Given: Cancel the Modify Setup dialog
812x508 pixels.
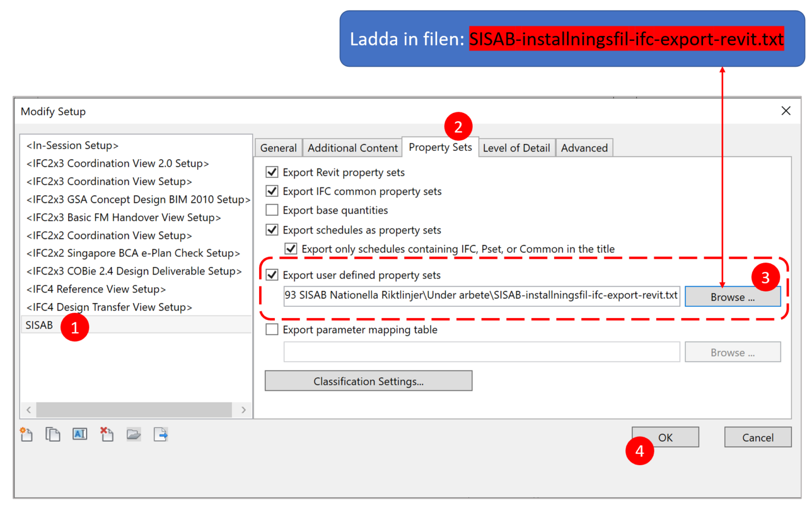Looking at the screenshot, I should click(758, 437).
